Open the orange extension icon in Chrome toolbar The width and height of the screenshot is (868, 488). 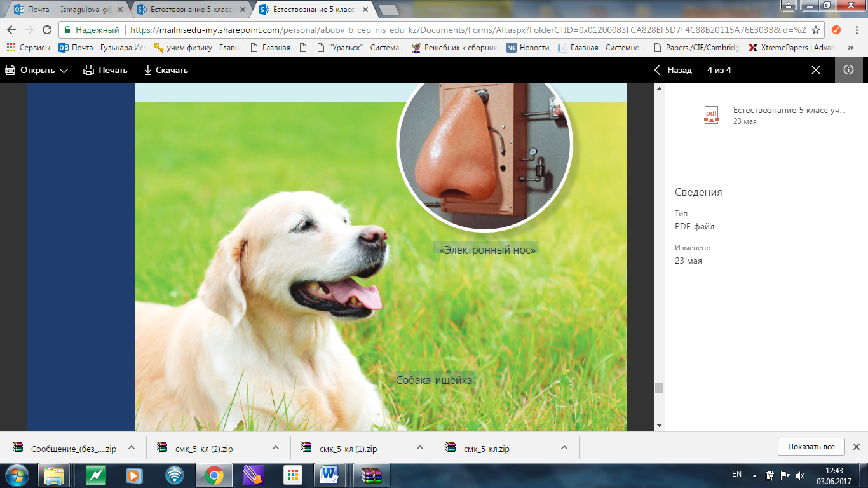[836, 30]
